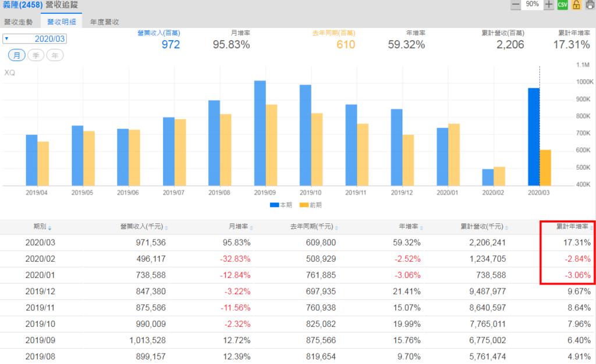
Task: Click the zoom in plus icon
Action: pyautogui.click(x=548, y=5)
